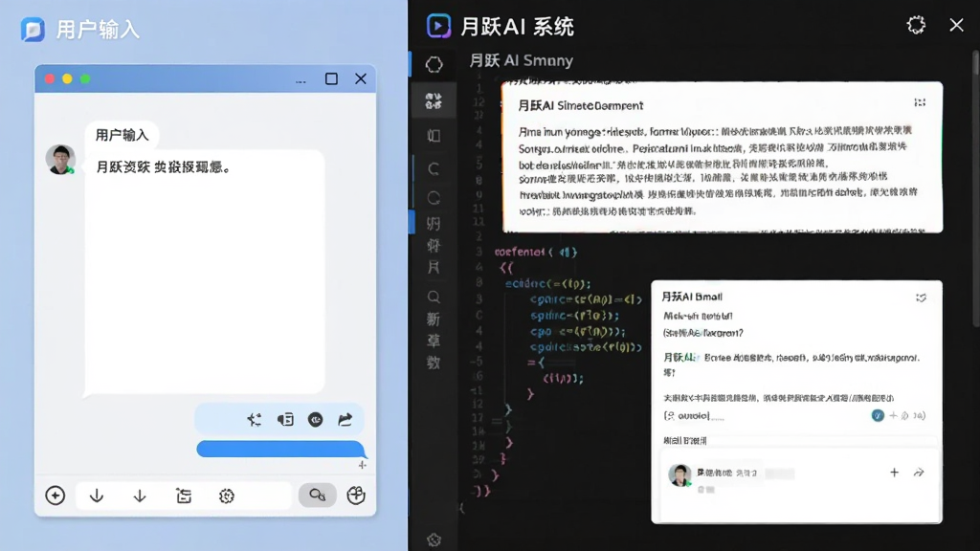
Task: Click the avatar in the bottom contact card
Action: 680,474
